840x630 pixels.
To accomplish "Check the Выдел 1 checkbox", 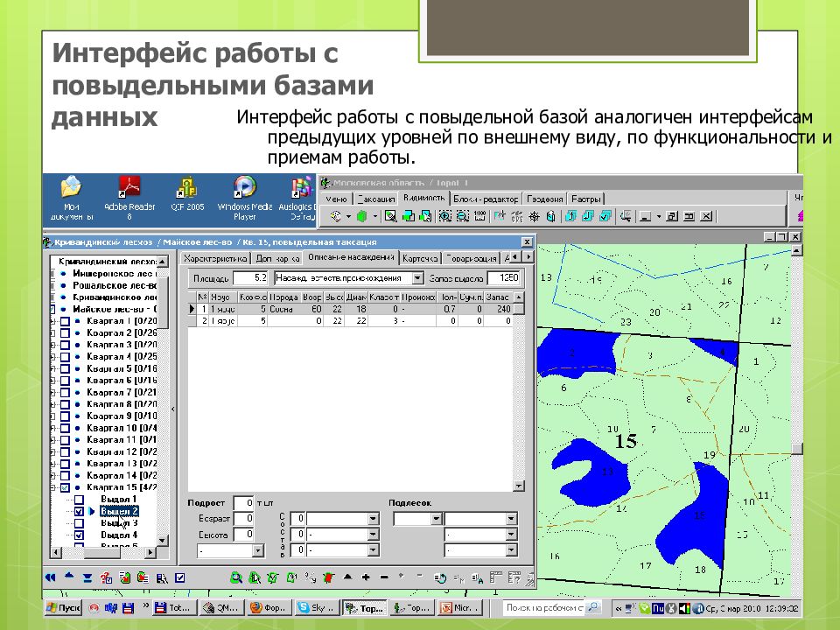I will click(x=79, y=500).
